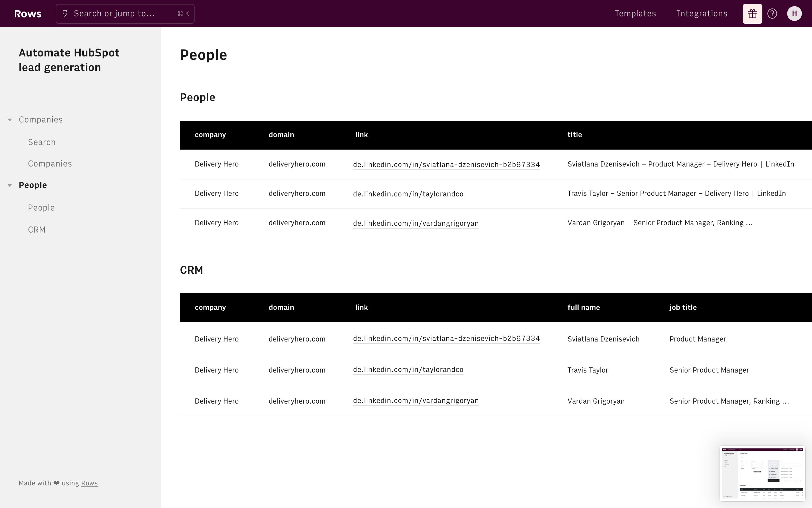
Task: Open the Templates menu item
Action: (635, 14)
